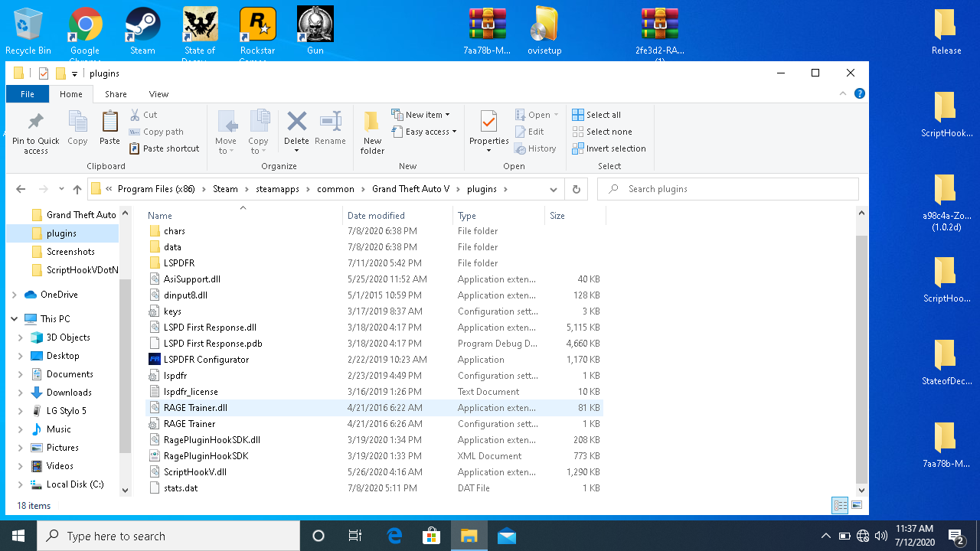Expand the This PC tree node
980x551 pixels.
pos(15,318)
